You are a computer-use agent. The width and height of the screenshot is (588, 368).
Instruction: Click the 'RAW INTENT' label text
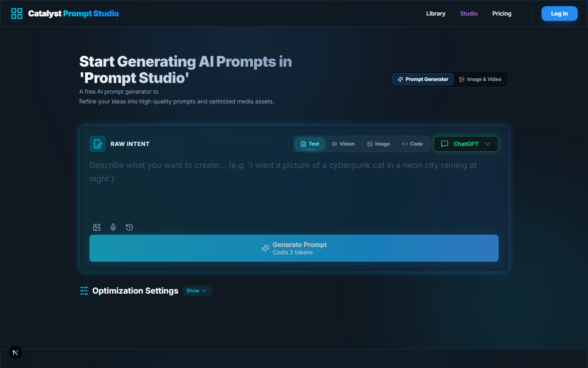pos(130,144)
